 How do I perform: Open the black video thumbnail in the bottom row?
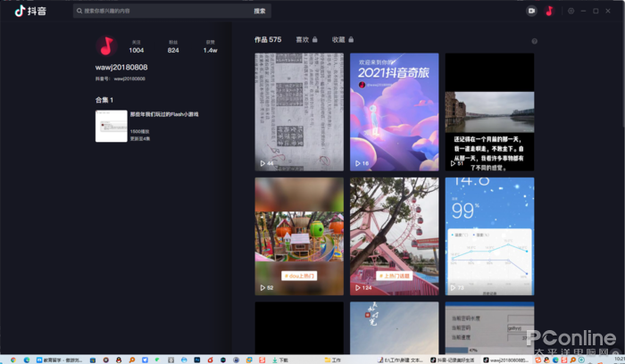[x=299, y=327]
